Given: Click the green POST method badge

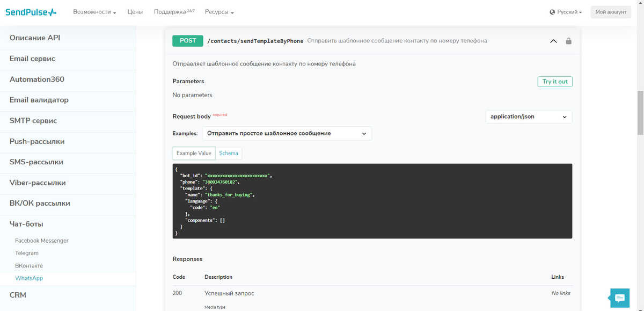Looking at the screenshot, I should point(188,41).
